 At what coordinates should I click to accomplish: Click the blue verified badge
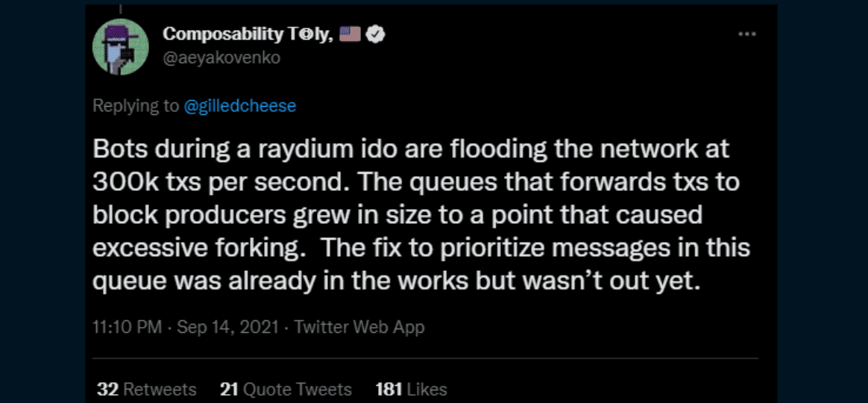click(x=377, y=34)
